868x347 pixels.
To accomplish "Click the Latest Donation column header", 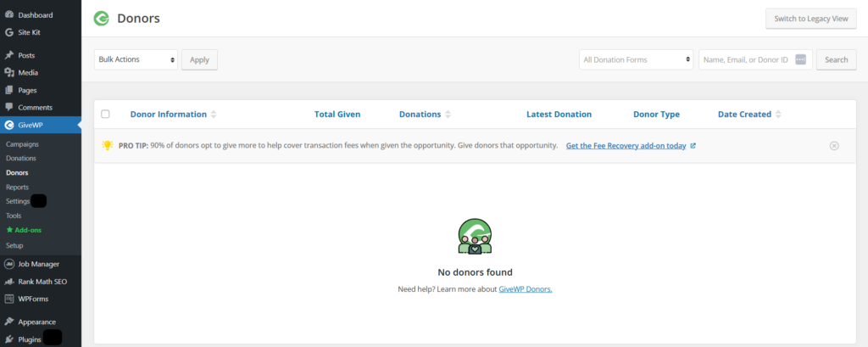I will [559, 115].
